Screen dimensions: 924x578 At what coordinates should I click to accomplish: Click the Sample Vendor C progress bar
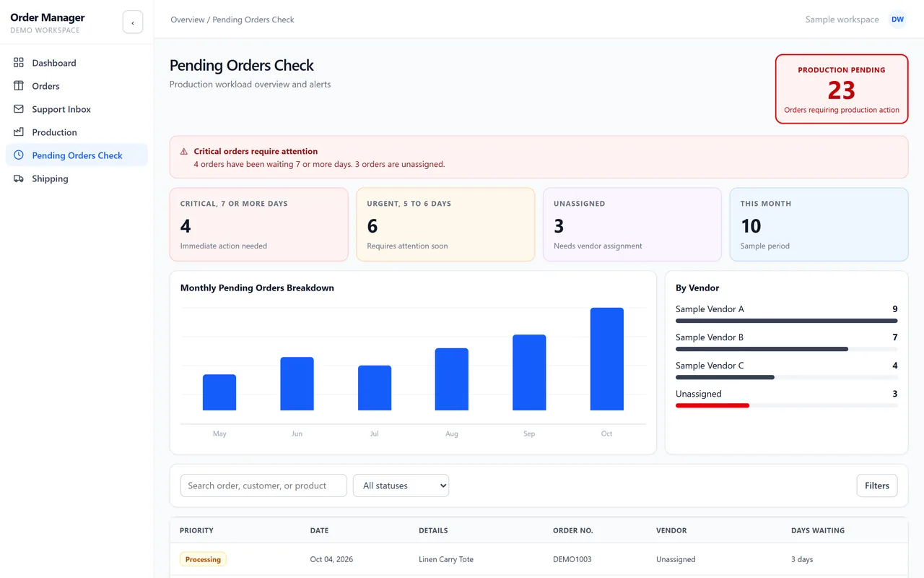pos(725,377)
